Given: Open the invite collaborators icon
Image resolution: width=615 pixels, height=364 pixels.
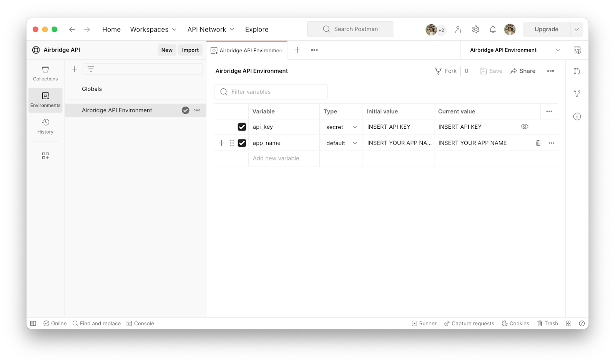Looking at the screenshot, I should (x=459, y=29).
